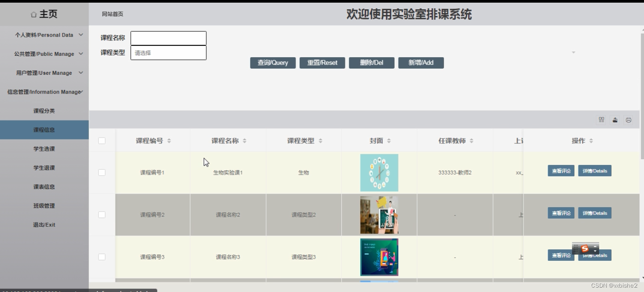Toggle the select-all header checkbox
The height and width of the screenshot is (292, 644).
point(102,141)
